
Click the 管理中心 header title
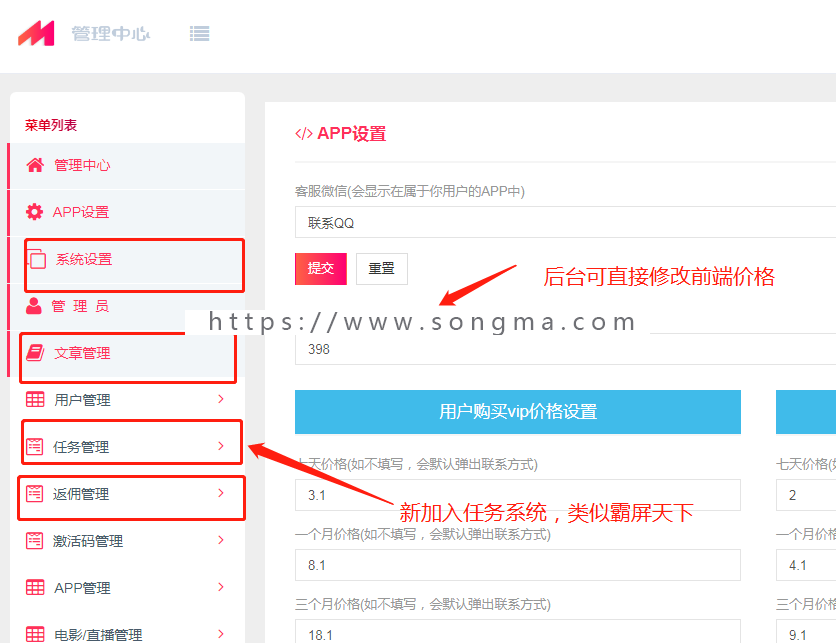(111, 34)
